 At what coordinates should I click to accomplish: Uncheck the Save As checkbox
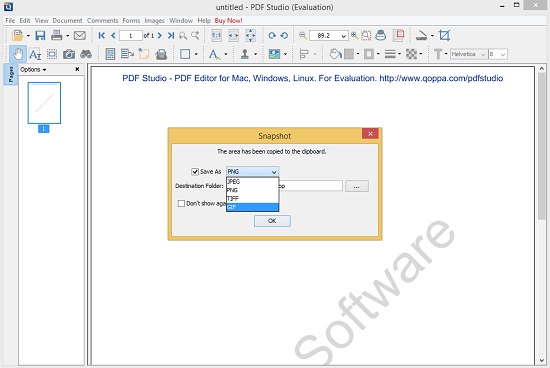click(195, 172)
